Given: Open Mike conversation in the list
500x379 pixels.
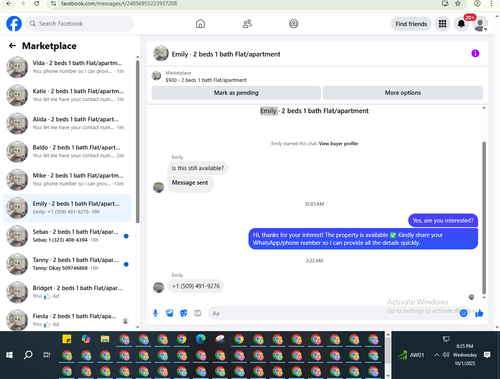Looking at the screenshot, I should click(68, 179).
